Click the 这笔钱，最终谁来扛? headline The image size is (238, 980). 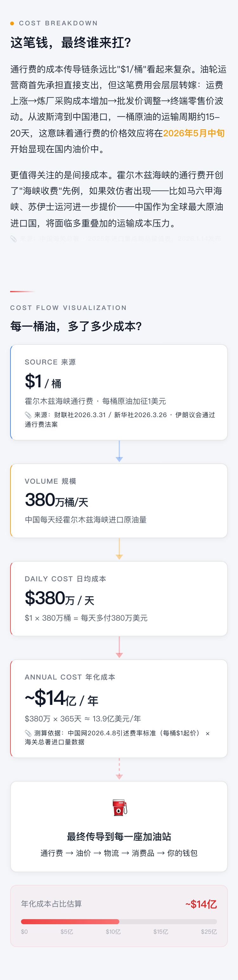point(71,42)
